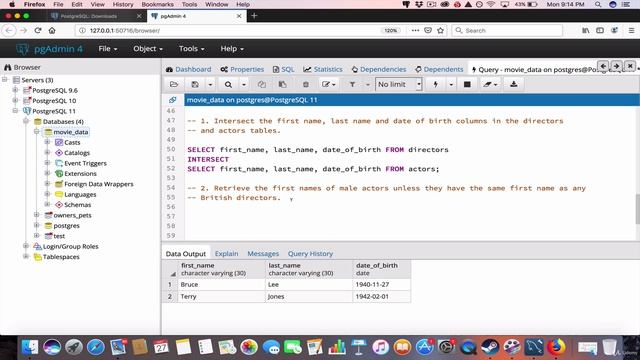Image resolution: width=640 pixels, height=360 pixels.
Task: Switch to the Statistics tab
Action: click(x=323, y=69)
